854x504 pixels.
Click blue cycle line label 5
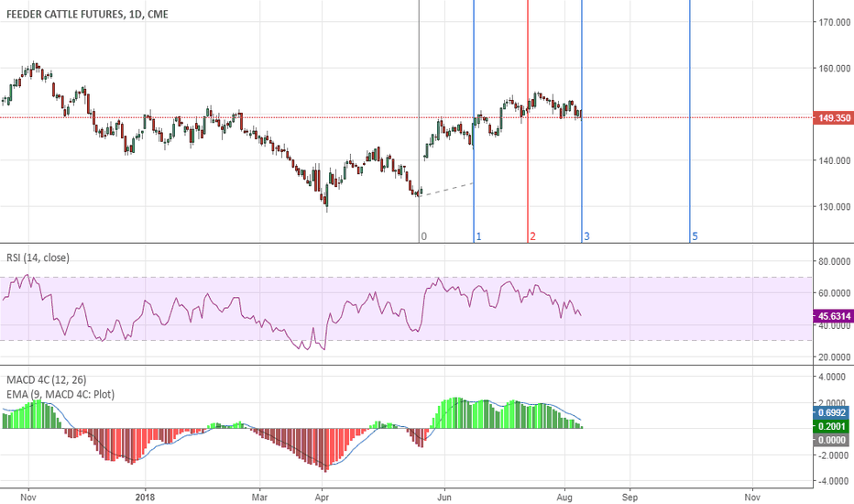(695, 236)
